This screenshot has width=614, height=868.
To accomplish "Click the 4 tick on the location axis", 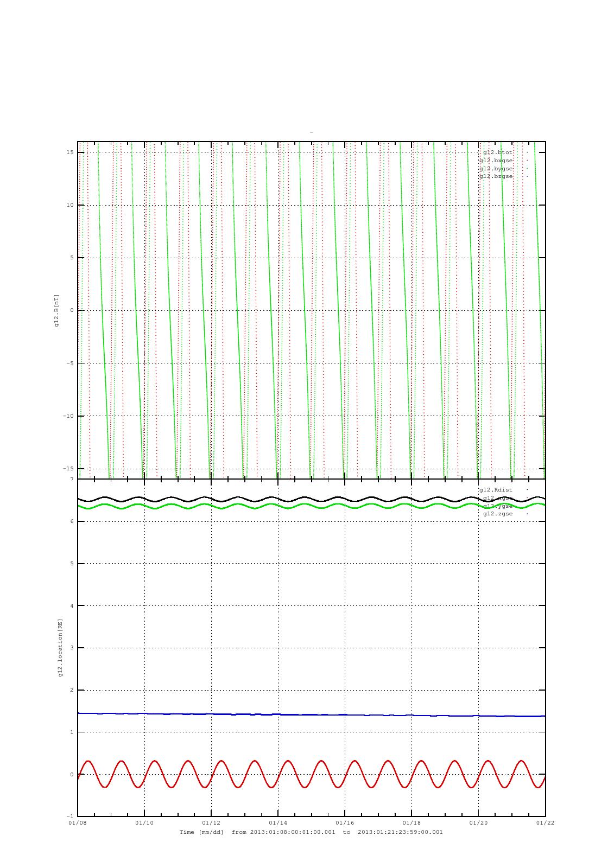I will tap(72, 606).
